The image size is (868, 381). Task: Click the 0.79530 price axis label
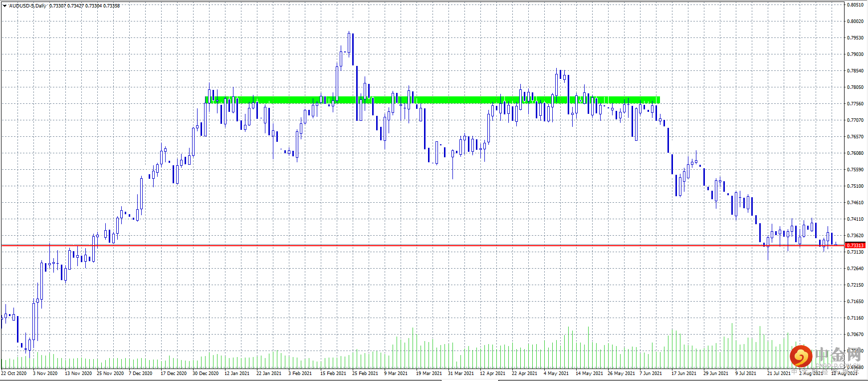click(x=855, y=38)
